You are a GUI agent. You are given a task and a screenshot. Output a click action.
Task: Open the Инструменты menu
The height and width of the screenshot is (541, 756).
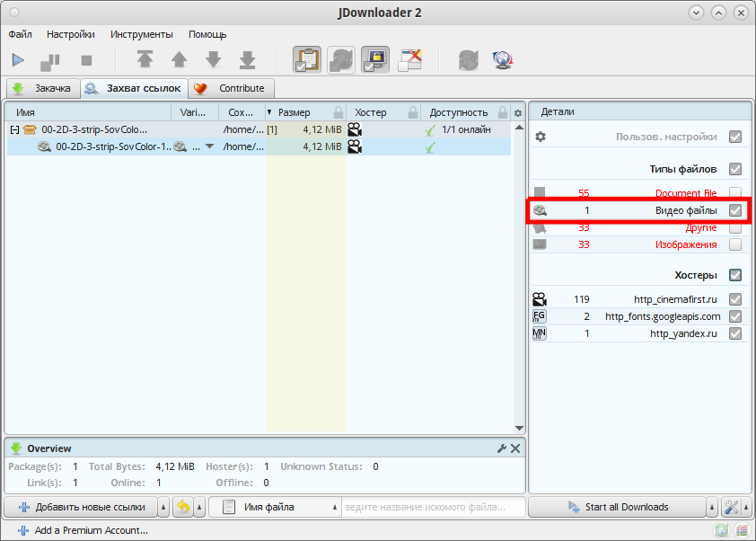(x=142, y=34)
